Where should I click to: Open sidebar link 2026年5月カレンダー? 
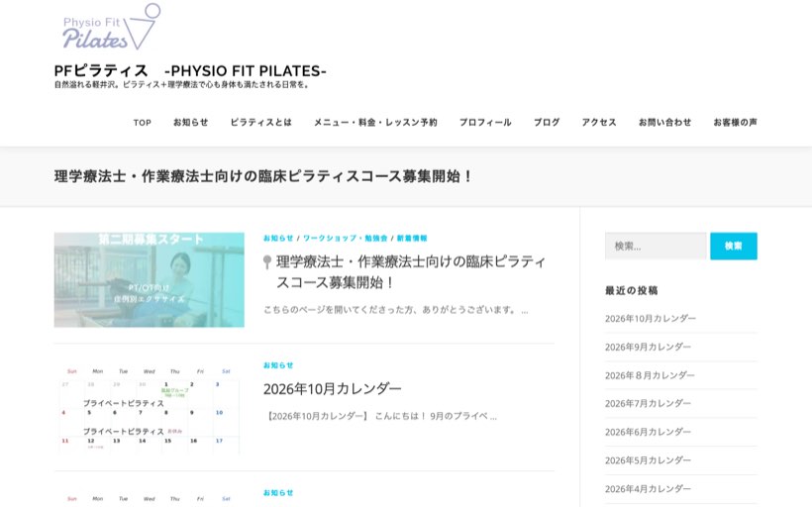point(648,460)
